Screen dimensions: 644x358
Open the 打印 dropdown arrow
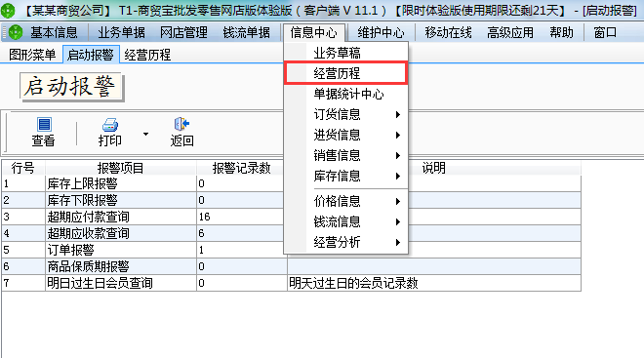tap(145, 134)
